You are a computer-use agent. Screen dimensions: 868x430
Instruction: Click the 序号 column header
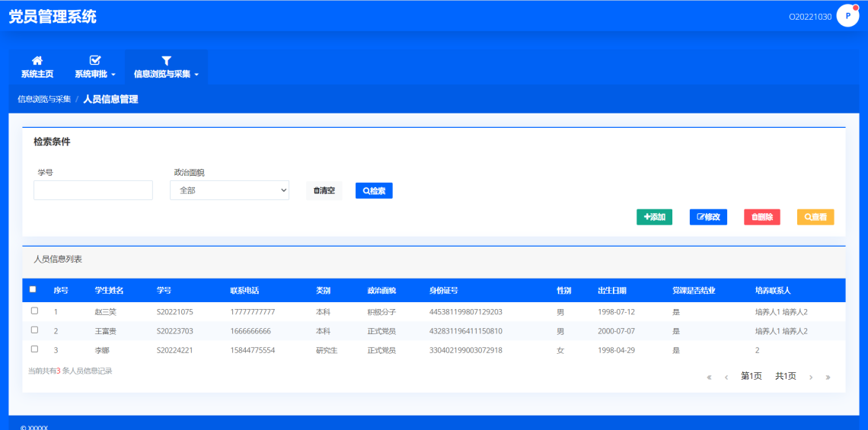pos(61,291)
